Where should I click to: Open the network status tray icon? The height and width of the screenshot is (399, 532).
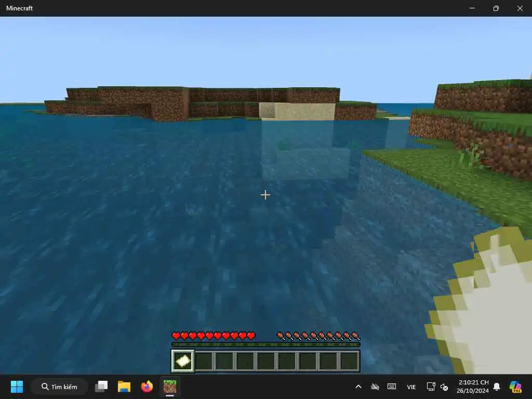coord(431,387)
